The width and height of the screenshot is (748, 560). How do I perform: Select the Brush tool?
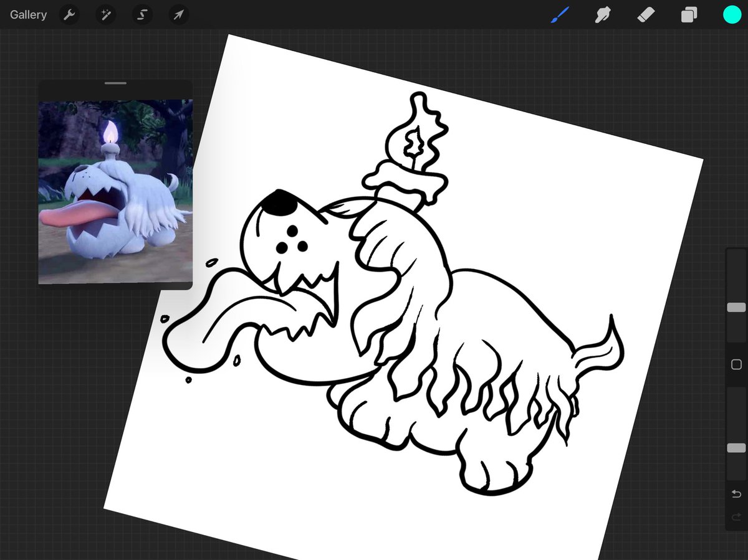click(x=560, y=15)
